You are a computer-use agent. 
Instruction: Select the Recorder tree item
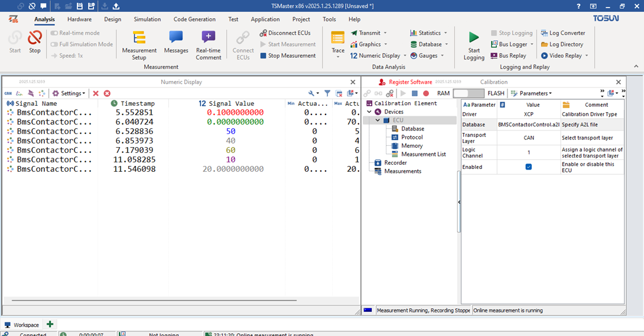pyautogui.click(x=395, y=162)
